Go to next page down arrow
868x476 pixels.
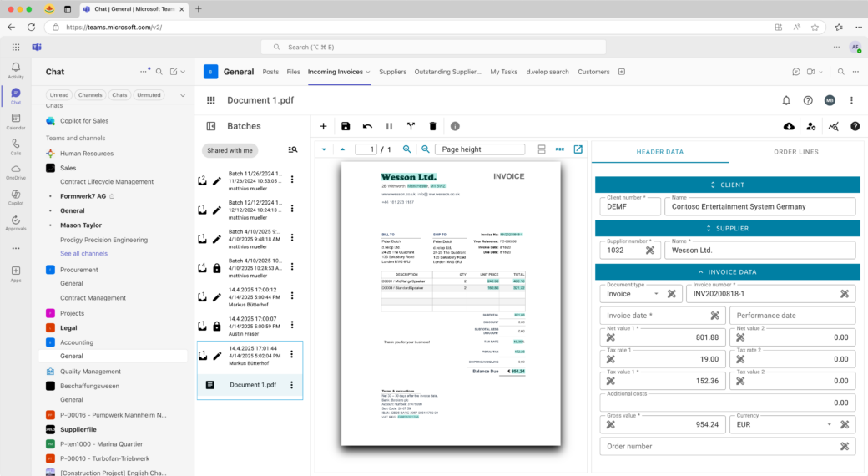(324, 149)
